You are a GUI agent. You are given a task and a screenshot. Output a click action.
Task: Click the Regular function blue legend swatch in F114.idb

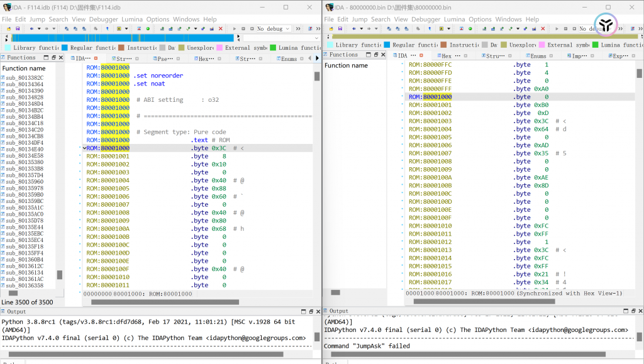tap(65, 47)
